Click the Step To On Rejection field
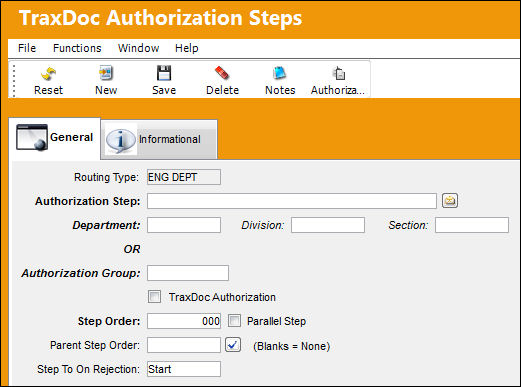 (x=184, y=369)
